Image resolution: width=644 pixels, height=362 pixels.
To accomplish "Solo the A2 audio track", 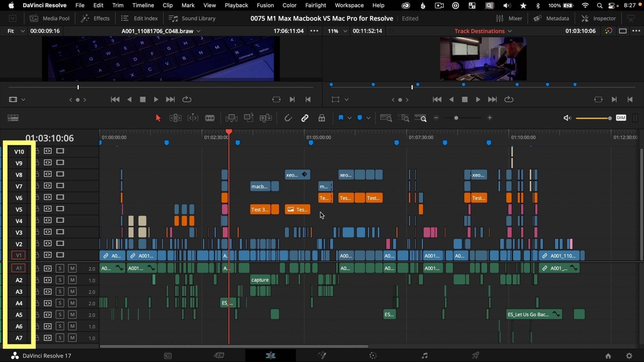I will coord(60,280).
